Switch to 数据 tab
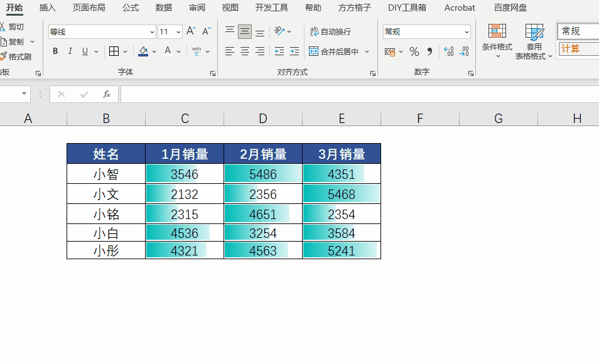 (x=163, y=8)
